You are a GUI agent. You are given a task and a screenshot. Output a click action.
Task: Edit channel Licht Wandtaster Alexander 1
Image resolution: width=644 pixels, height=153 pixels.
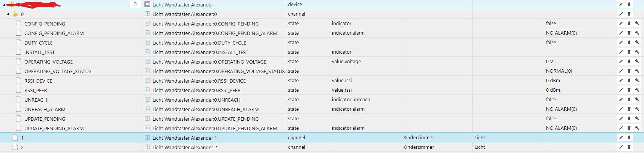(621, 138)
